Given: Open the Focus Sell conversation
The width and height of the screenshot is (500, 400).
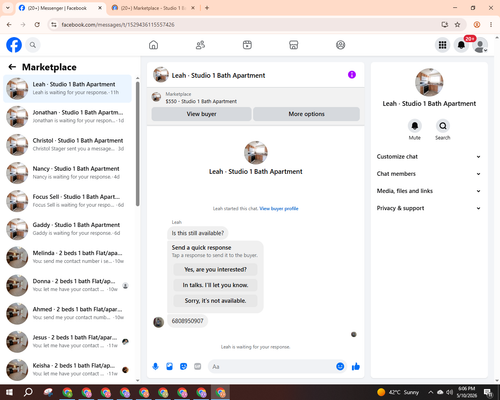Looking at the screenshot, I should coord(67,201).
